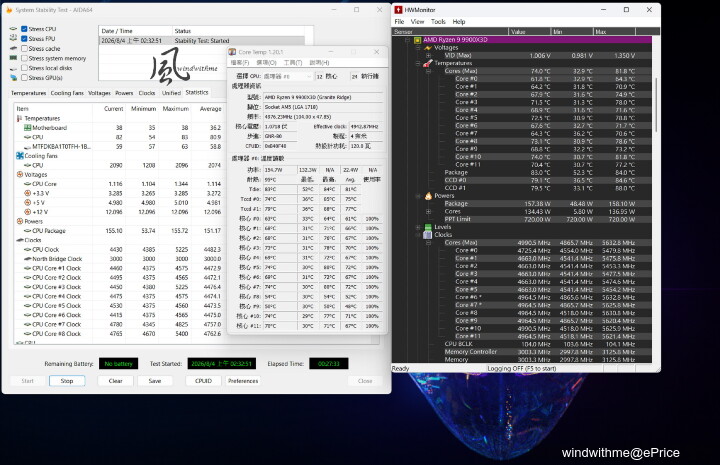This screenshot has width=720, height=465.
Task: Click the Value column header in HWMonitor
Action: (529, 32)
